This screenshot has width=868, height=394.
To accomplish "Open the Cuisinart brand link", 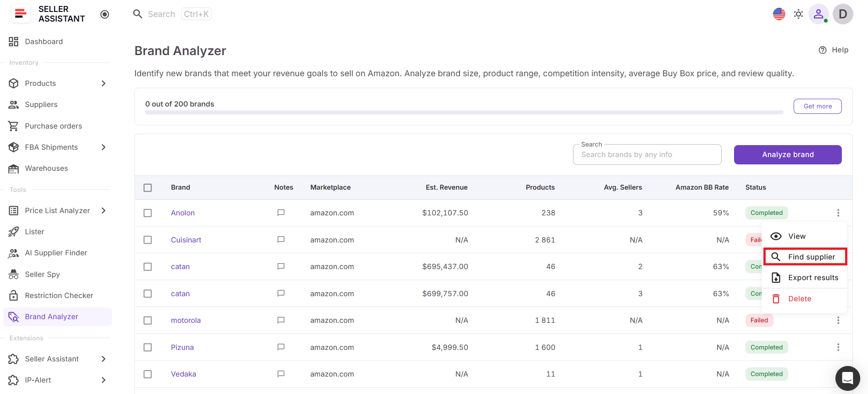I will pyautogui.click(x=186, y=240).
